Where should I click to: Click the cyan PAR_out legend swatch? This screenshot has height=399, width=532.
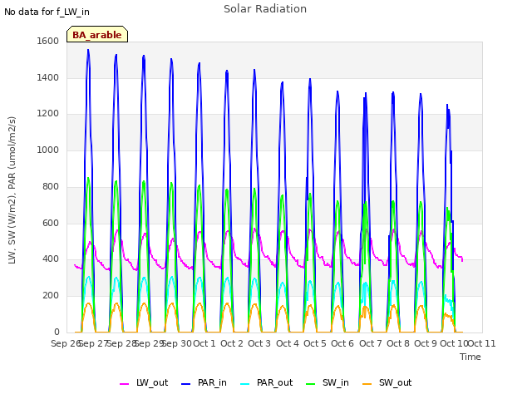point(244,384)
